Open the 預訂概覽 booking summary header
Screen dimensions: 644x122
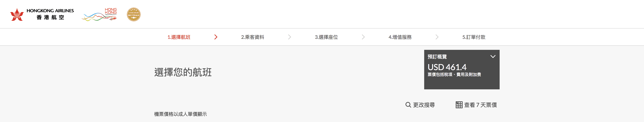click(x=437, y=57)
